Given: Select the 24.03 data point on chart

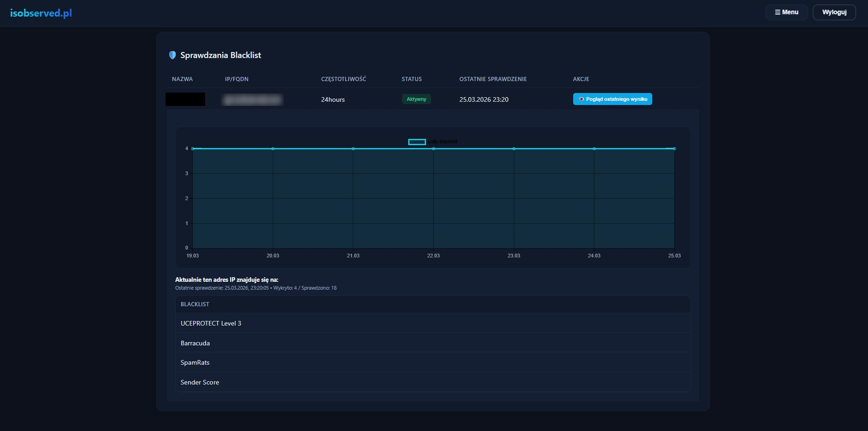Looking at the screenshot, I should tap(594, 149).
